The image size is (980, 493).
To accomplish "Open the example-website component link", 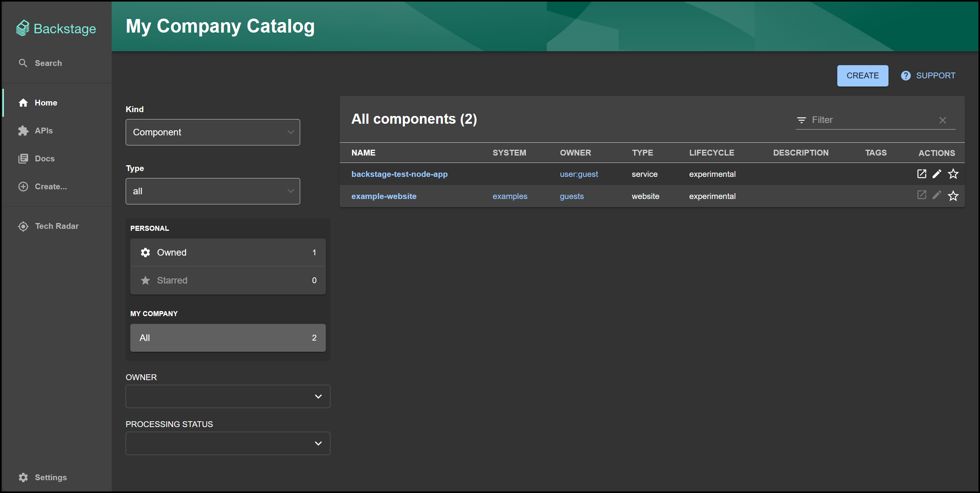I will (384, 196).
